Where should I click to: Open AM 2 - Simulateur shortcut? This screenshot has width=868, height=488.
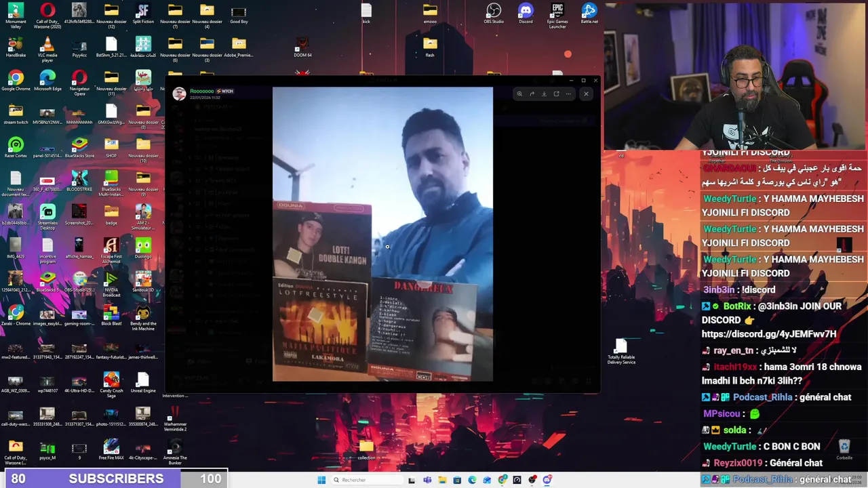pyautogui.click(x=143, y=217)
